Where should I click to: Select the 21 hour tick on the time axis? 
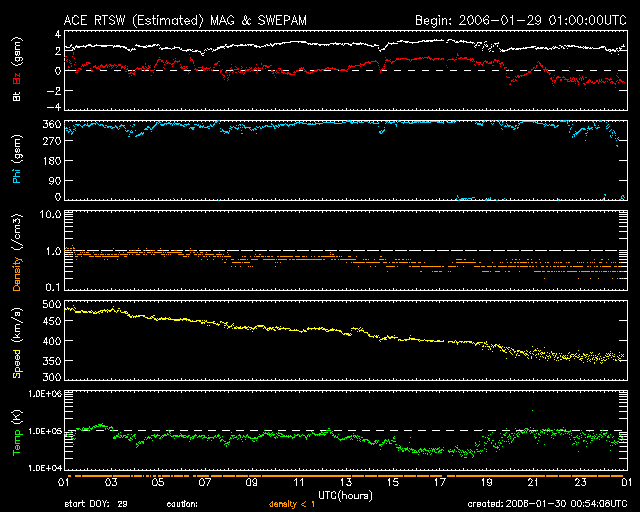531,482
